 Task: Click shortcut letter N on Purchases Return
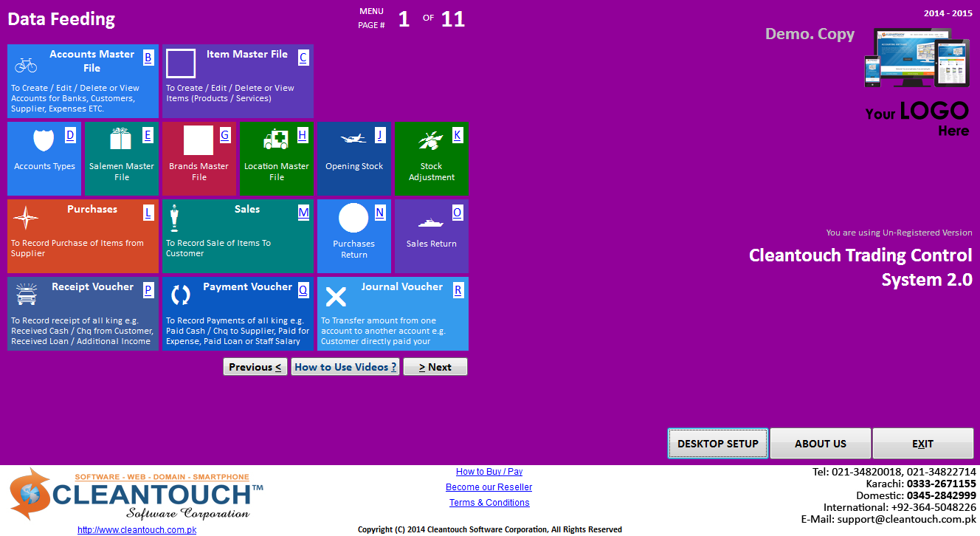[380, 213]
